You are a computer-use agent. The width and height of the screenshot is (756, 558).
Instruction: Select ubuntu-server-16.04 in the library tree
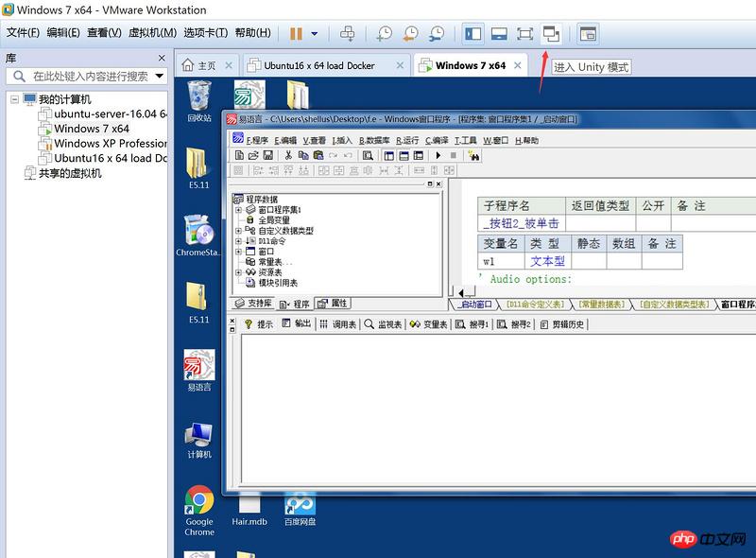[111, 113]
